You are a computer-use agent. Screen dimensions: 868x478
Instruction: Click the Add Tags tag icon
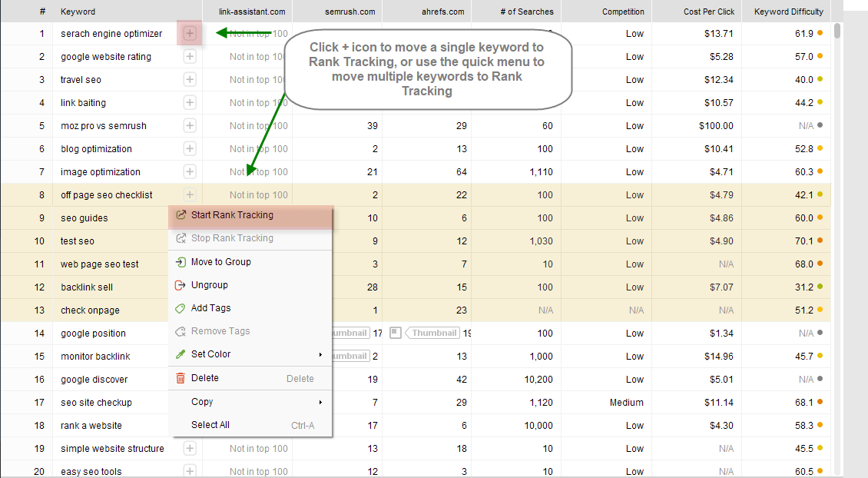pos(181,308)
